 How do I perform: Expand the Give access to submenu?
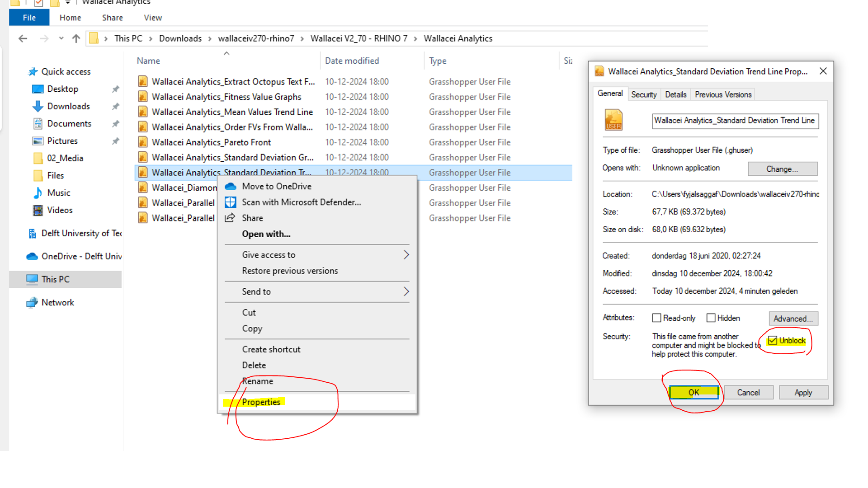pos(406,254)
